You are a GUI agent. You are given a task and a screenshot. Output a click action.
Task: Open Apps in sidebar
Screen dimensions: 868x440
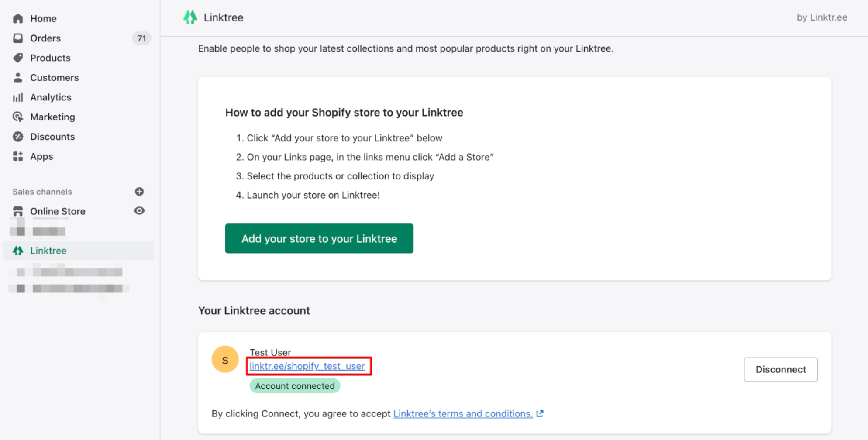tap(41, 156)
